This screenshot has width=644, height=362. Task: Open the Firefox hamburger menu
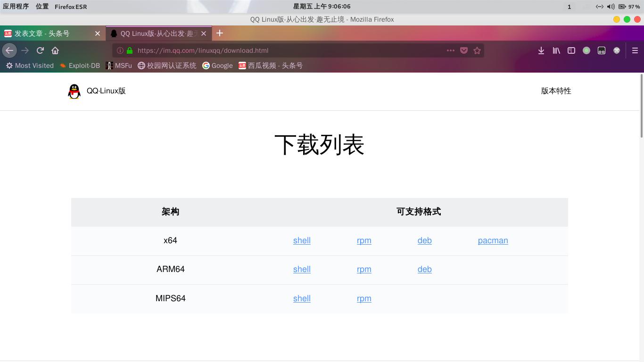tap(635, 50)
